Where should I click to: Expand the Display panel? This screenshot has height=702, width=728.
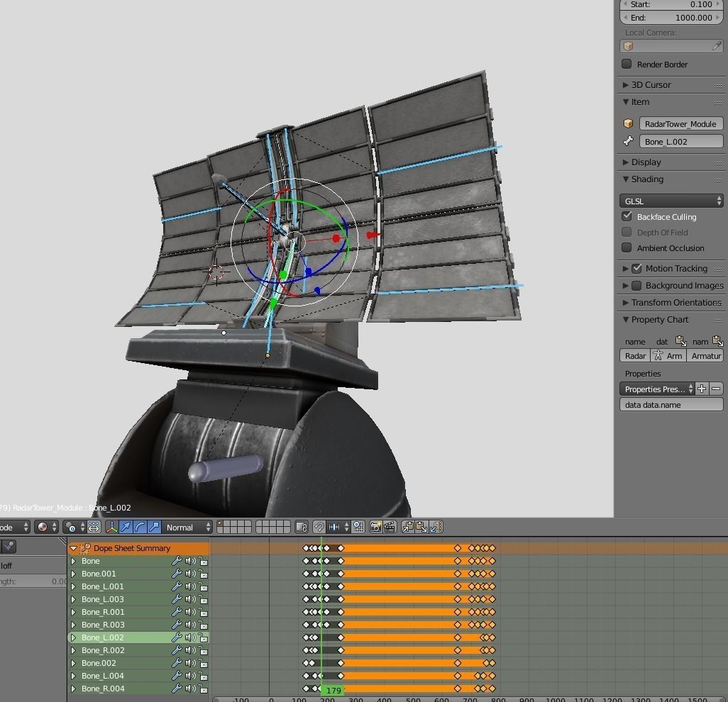626,162
